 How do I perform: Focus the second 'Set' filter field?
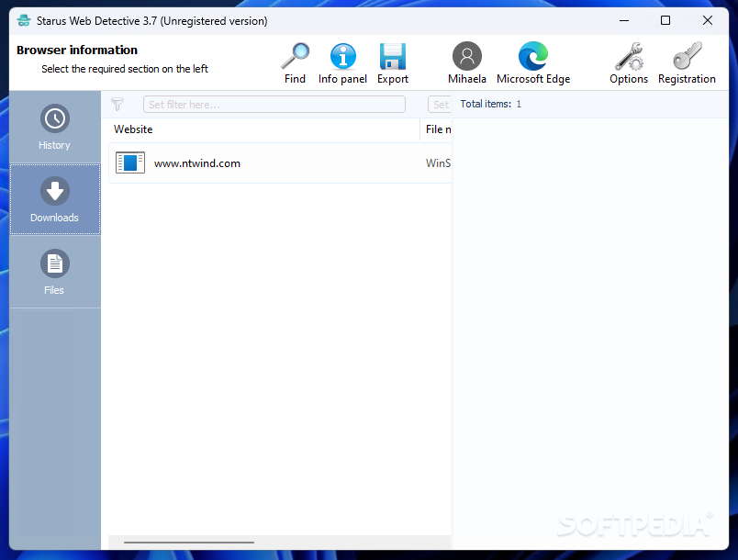(439, 105)
